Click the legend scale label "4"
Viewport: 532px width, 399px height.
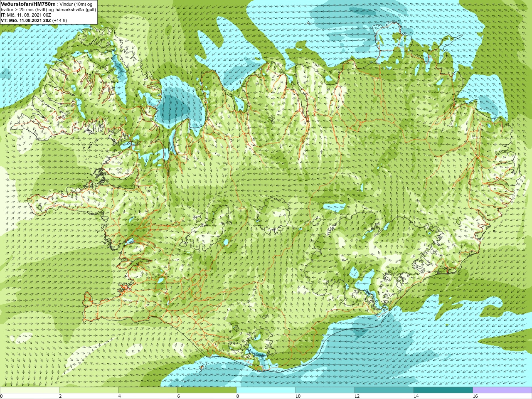coord(119,396)
